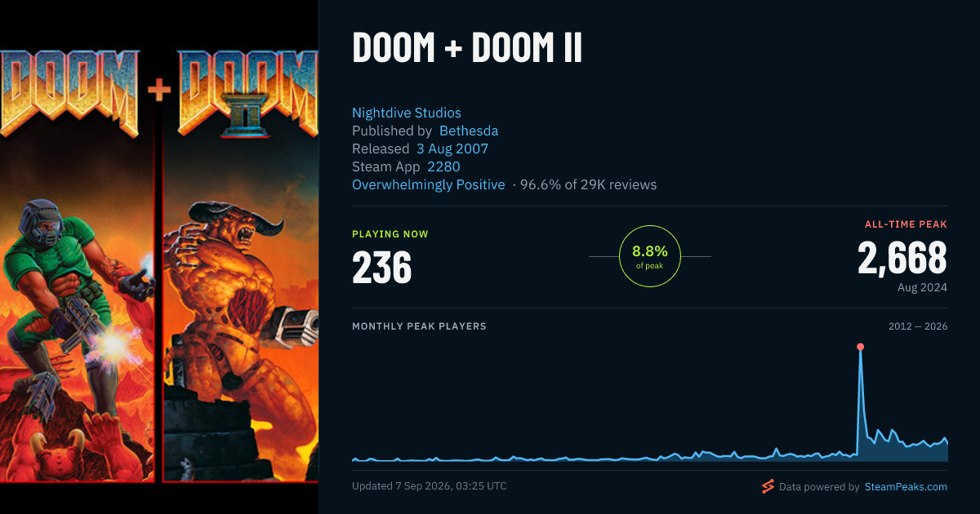Click the Overwhelmingly Positive review rating
The height and width of the screenshot is (514, 980).
tap(429, 184)
